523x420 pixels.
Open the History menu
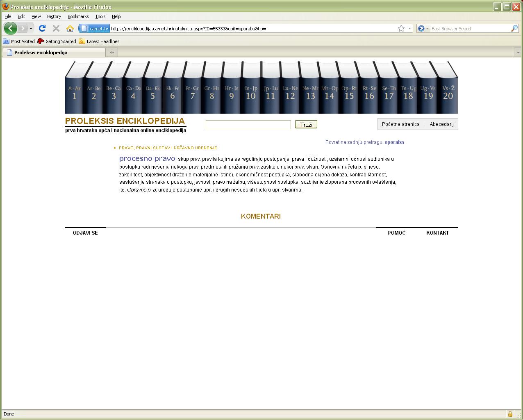54,16
